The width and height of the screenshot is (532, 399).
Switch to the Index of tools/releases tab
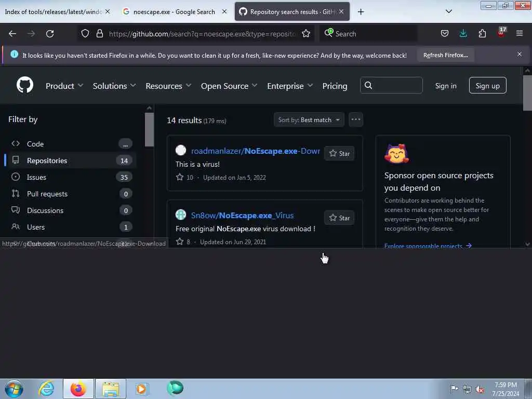click(x=54, y=11)
